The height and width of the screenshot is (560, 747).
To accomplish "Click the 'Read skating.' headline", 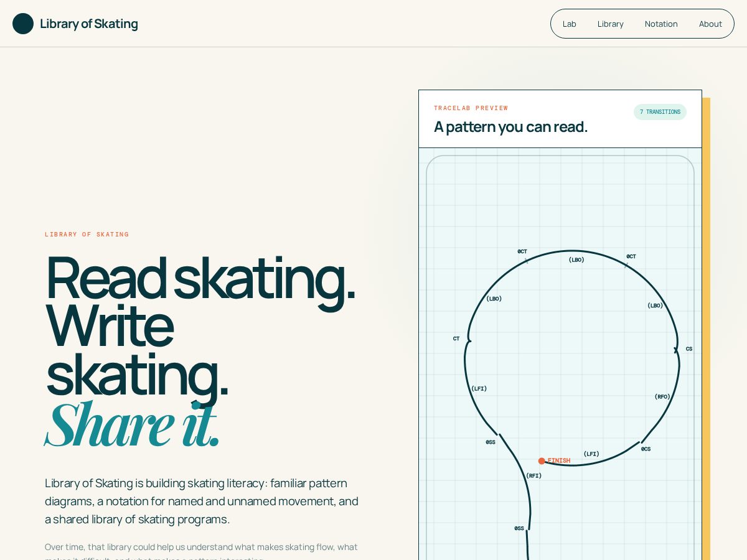I will coord(200,278).
